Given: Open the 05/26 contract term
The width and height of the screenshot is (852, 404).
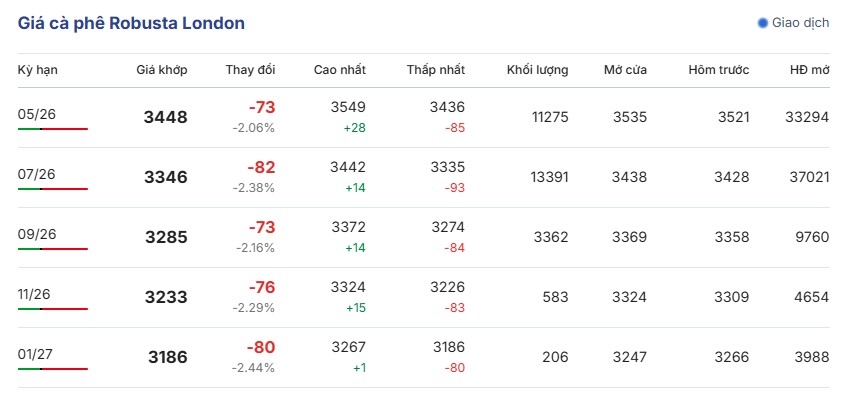Looking at the screenshot, I should [37, 114].
